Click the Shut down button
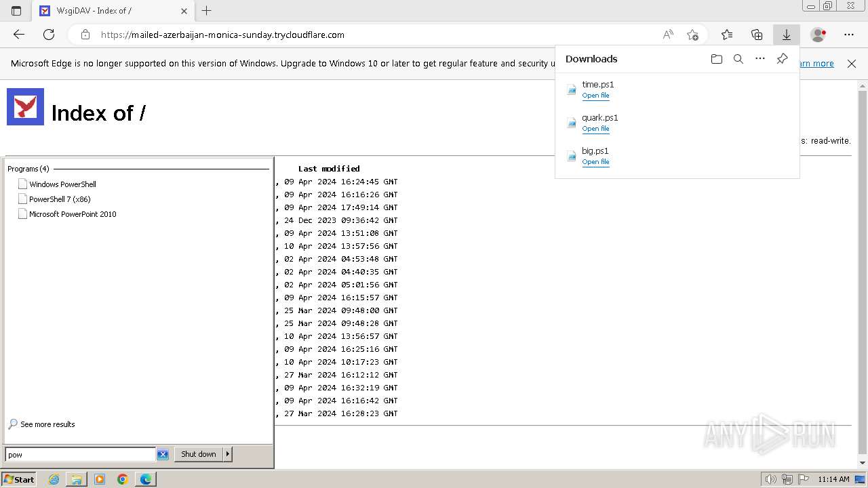The height and width of the screenshot is (488, 868). [199, 454]
